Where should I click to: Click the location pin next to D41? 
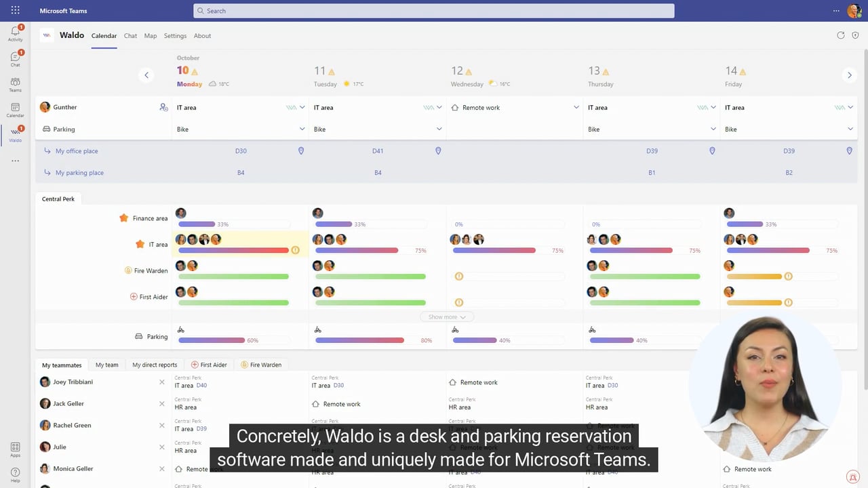click(x=438, y=151)
